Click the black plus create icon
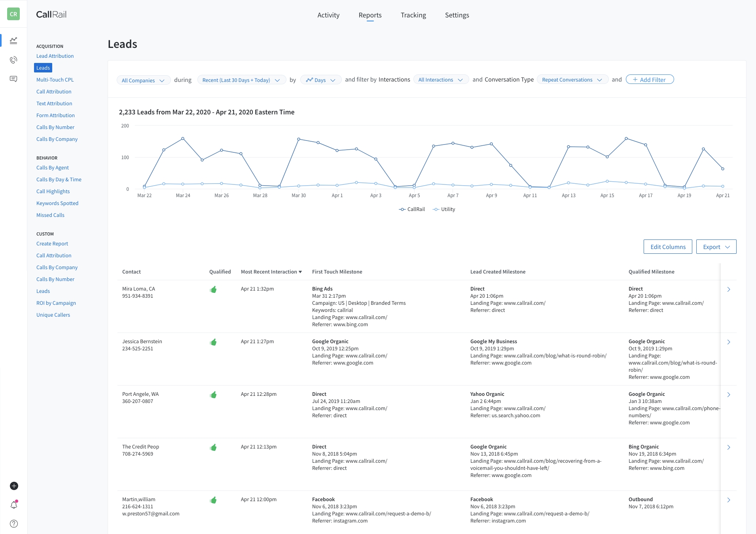The width and height of the screenshot is (756, 534). [14, 486]
